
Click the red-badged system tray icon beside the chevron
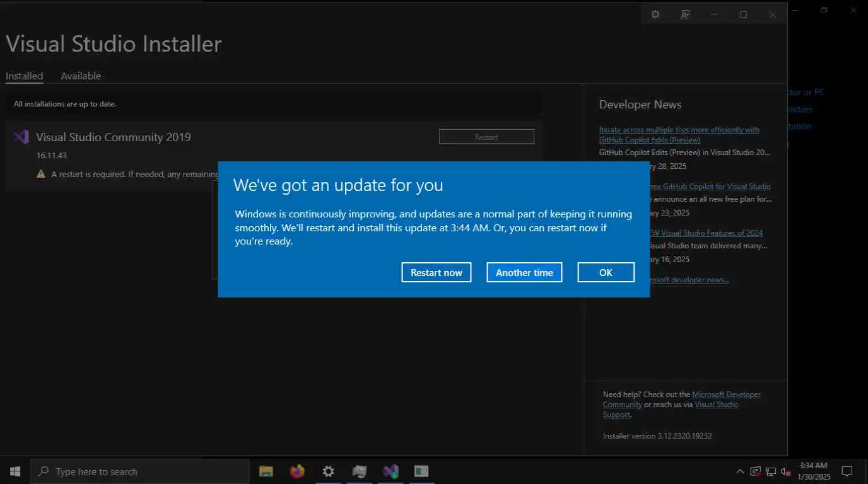(x=756, y=471)
